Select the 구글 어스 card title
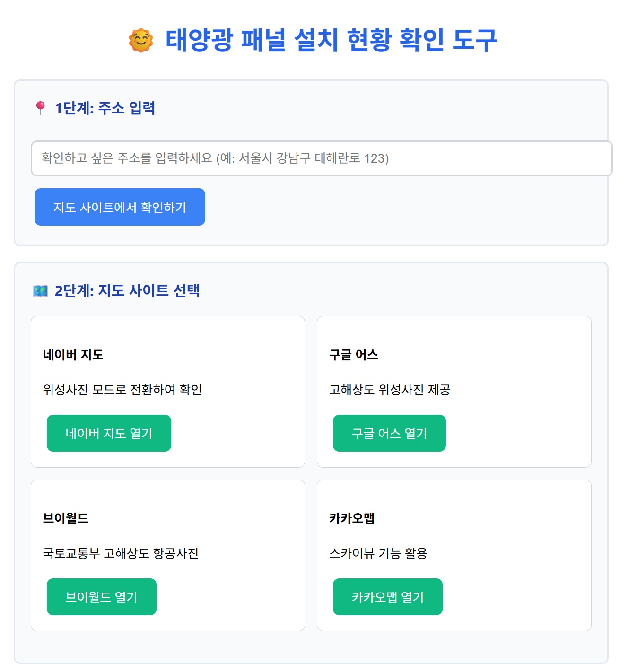Image resolution: width=628 pixels, height=672 pixels. (x=354, y=355)
